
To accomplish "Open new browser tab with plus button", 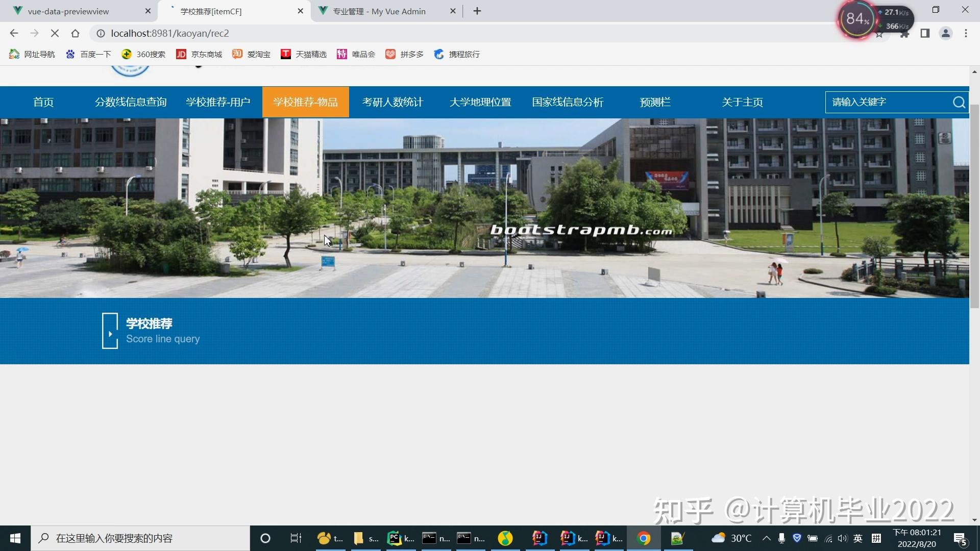I will click(x=477, y=11).
